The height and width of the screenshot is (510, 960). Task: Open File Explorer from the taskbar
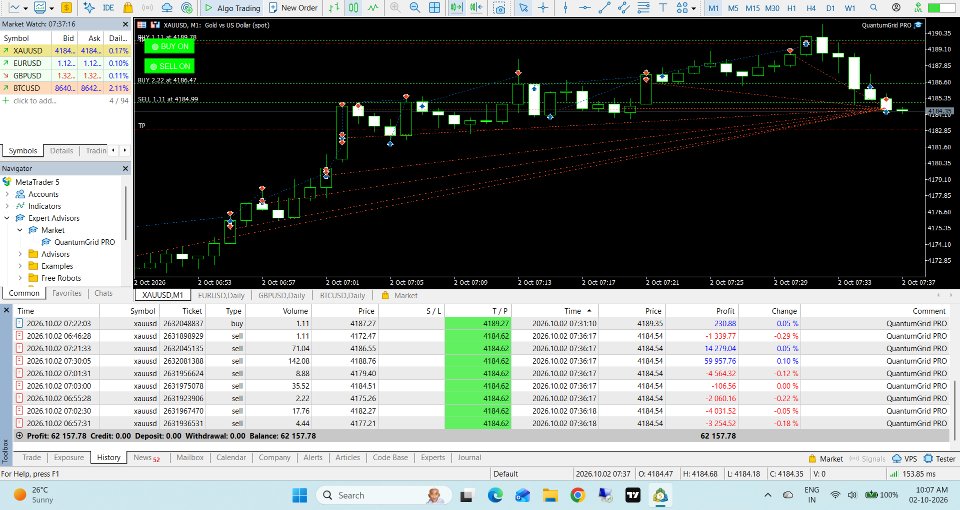pyautogui.click(x=550, y=495)
